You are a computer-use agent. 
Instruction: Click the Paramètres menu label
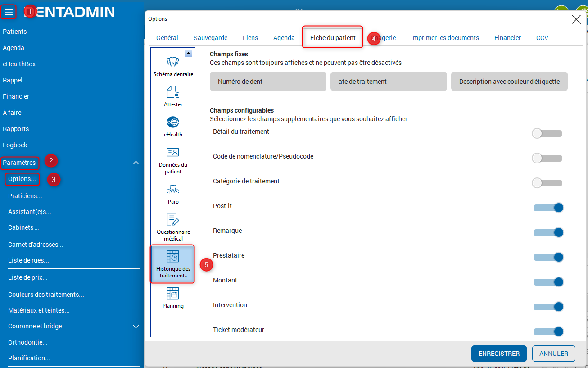click(x=19, y=163)
